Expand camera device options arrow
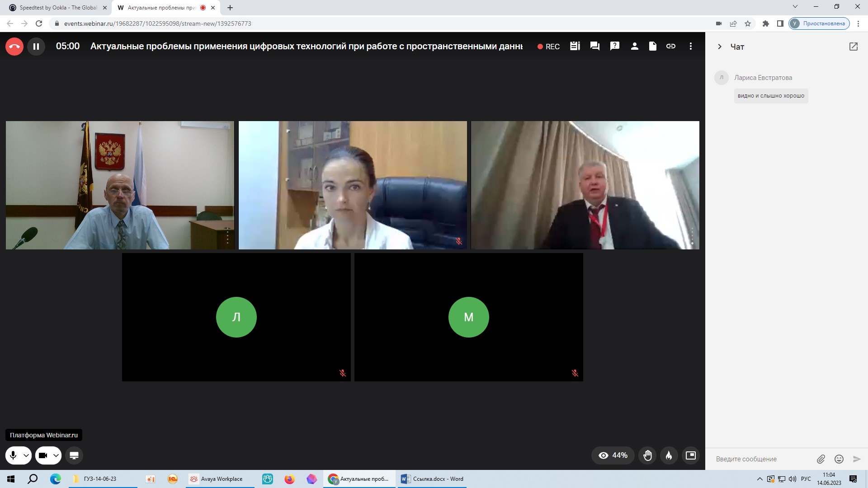Image resolution: width=868 pixels, height=488 pixels. tap(56, 455)
